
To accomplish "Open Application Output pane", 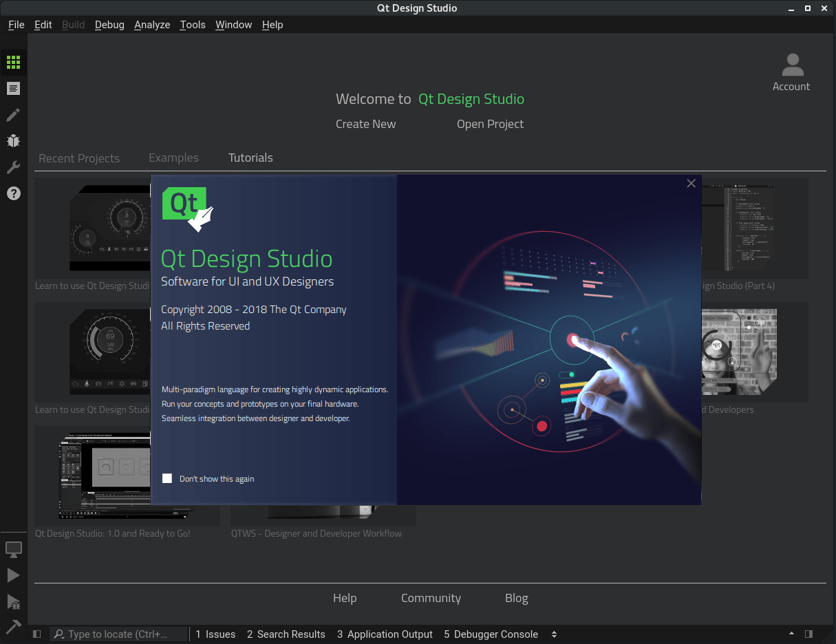I will 385,634.
